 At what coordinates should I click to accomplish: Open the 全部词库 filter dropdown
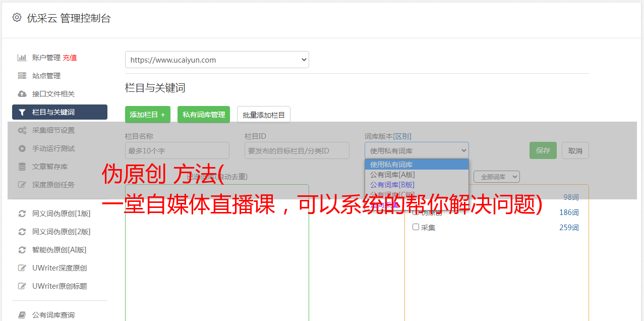coord(496,177)
